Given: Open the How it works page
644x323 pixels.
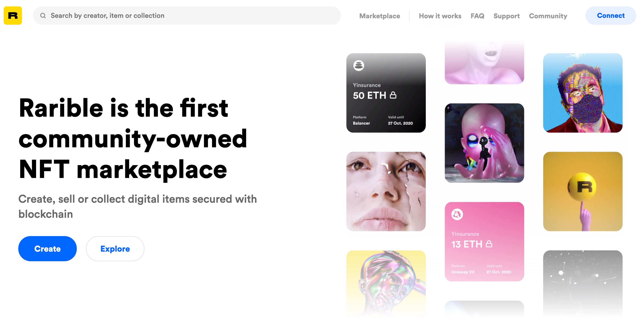Looking at the screenshot, I should [x=440, y=16].
